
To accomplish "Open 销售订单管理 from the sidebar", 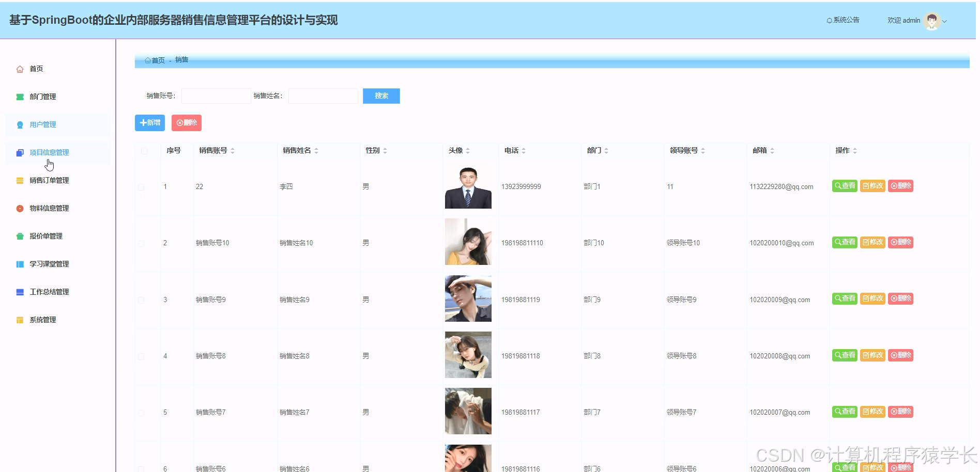I will click(20, 180).
